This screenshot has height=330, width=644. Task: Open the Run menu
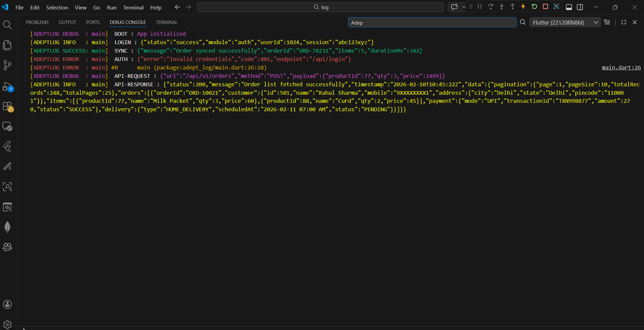pos(111,7)
